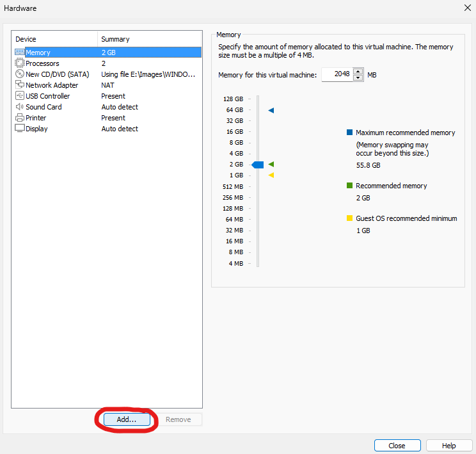Click the blue maximum recommended memory marker

[x=271, y=111]
